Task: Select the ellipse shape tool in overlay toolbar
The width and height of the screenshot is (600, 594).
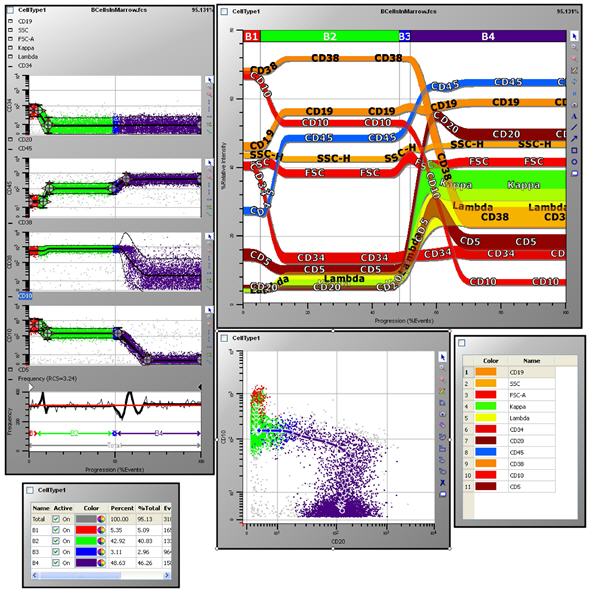Action: pyautogui.click(x=574, y=162)
